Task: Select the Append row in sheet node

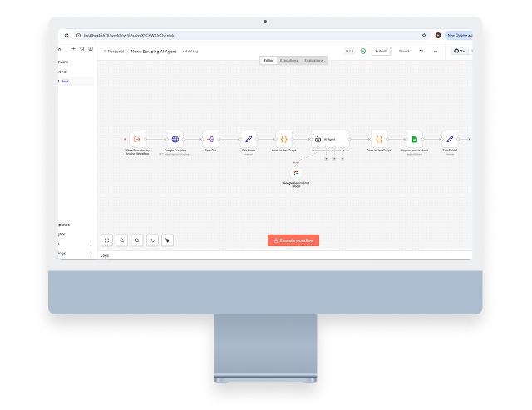Action: (x=414, y=139)
